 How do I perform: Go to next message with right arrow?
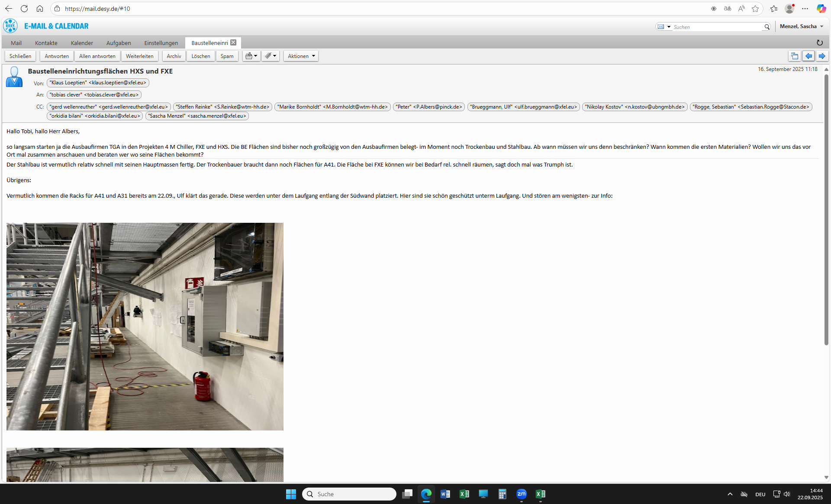[822, 56]
